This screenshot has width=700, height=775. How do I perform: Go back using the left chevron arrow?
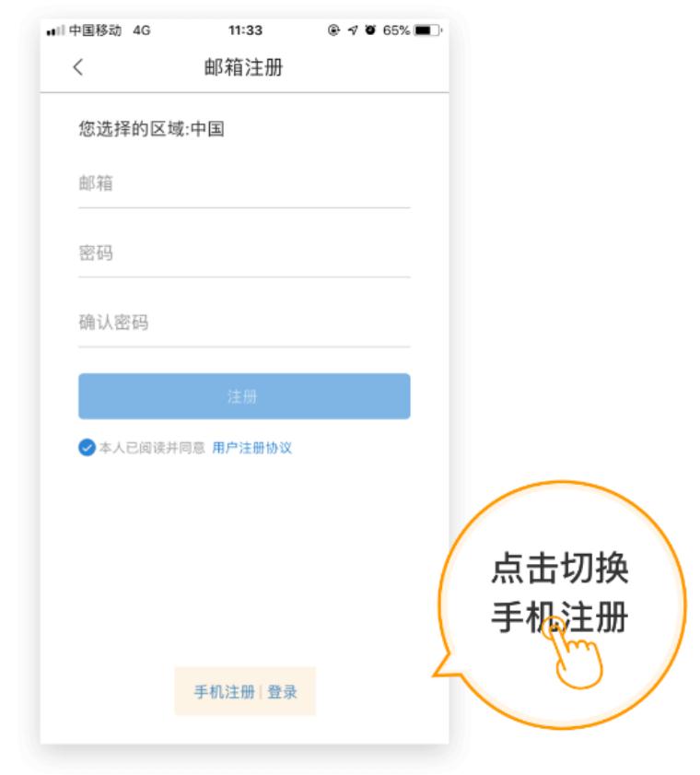pyautogui.click(x=78, y=67)
